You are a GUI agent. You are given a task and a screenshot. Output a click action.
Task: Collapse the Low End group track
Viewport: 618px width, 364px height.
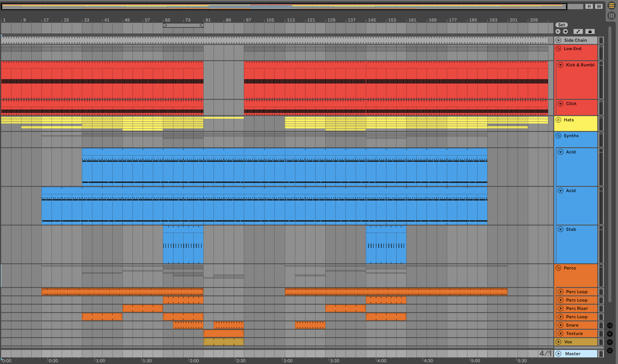click(558, 49)
